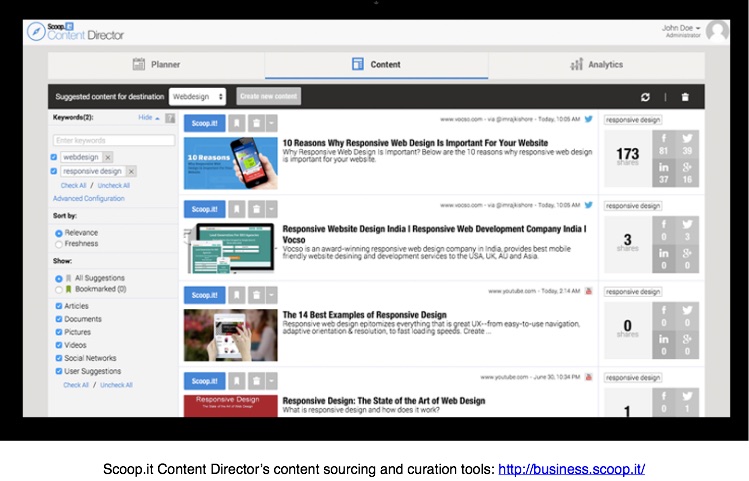Bookmark the 14 Best Examples article

[236, 295]
